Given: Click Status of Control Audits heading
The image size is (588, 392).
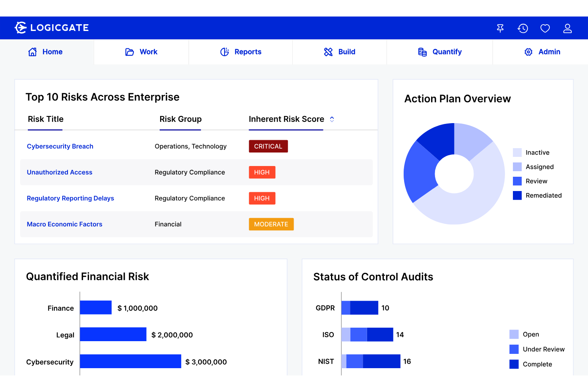Looking at the screenshot, I should [373, 277].
